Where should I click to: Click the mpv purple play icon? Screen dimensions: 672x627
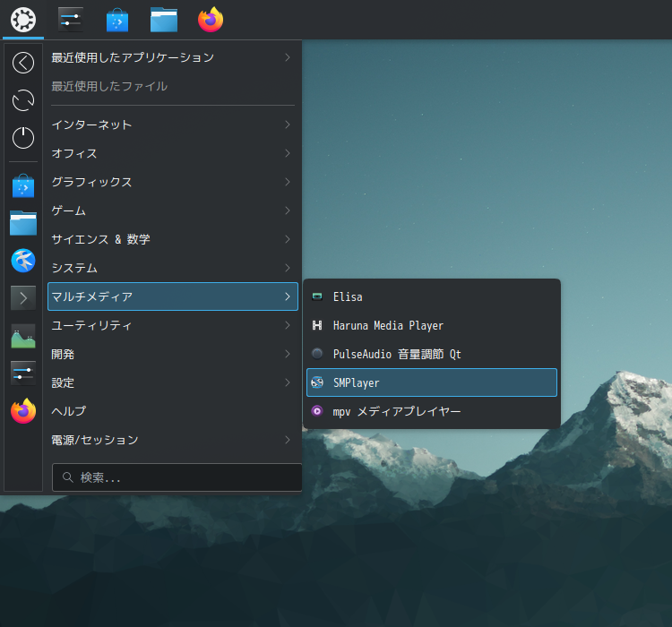pyautogui.click(x=317, y=411)
